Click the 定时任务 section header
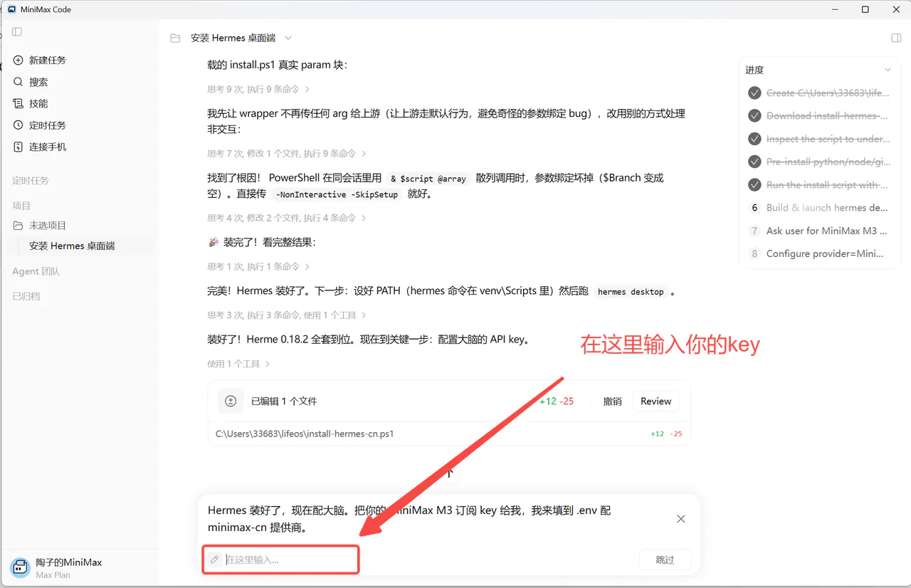The height and width of the screenshot is (588, 911). (x=31, y=181)
